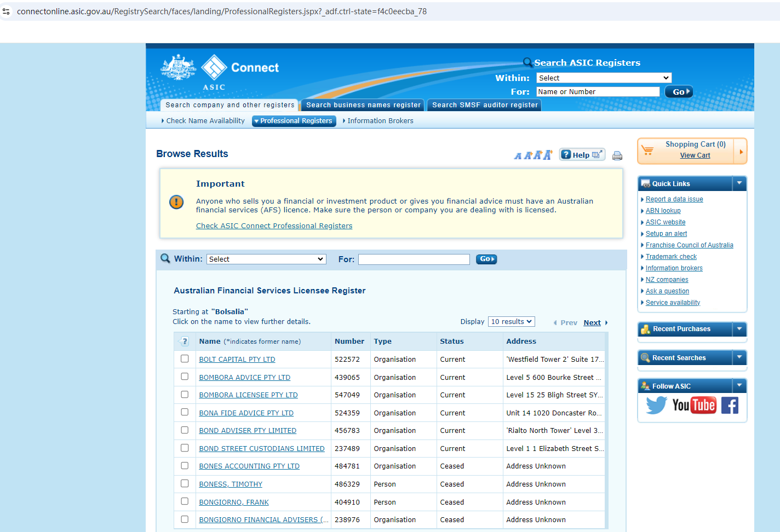Click the Status column header

[x=452, y=342]
